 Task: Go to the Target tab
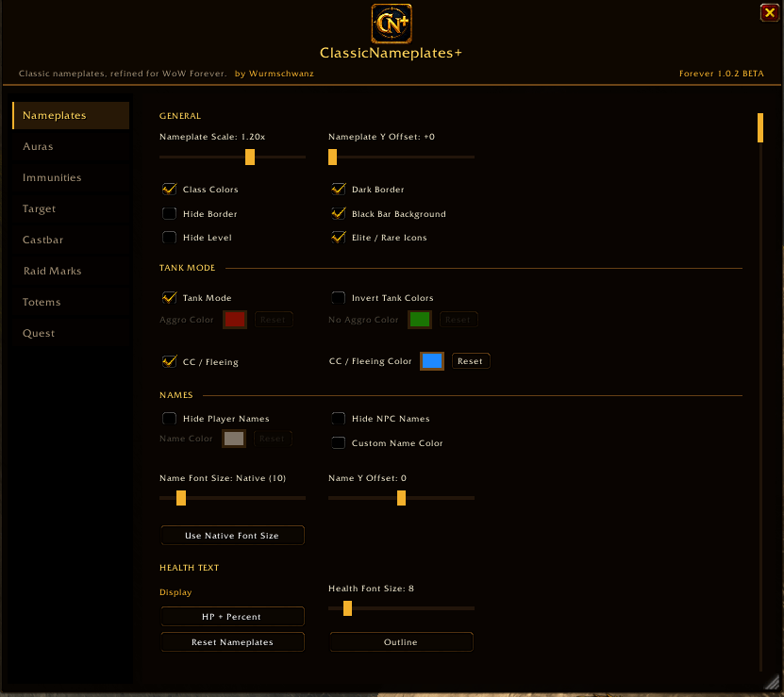coord(71,208)
